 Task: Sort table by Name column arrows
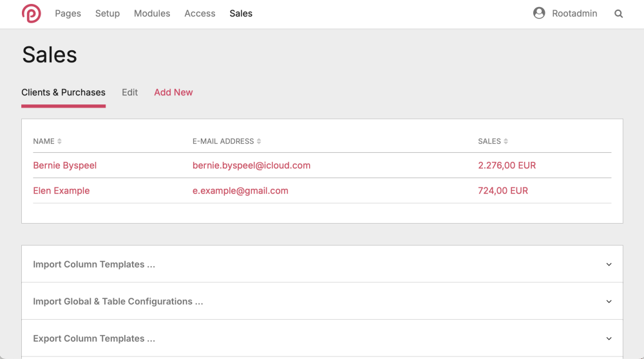[x=59, y=141]
